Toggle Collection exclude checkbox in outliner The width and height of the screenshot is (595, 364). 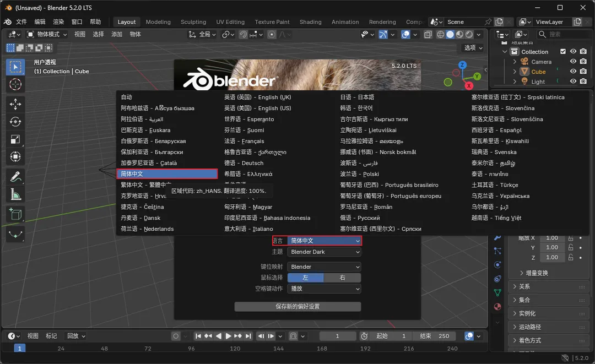pyautogui.click(x=563, y=52)
